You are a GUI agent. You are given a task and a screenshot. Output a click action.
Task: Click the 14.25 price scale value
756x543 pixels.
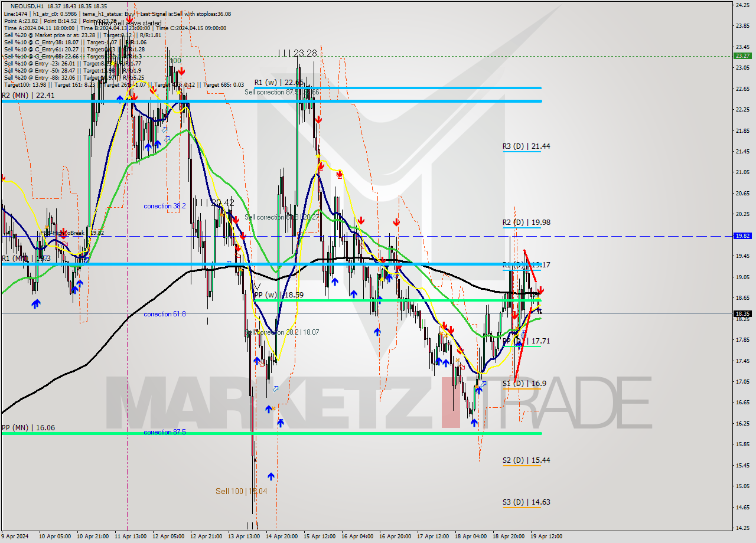pyautogui.click(x=742, y=528)
